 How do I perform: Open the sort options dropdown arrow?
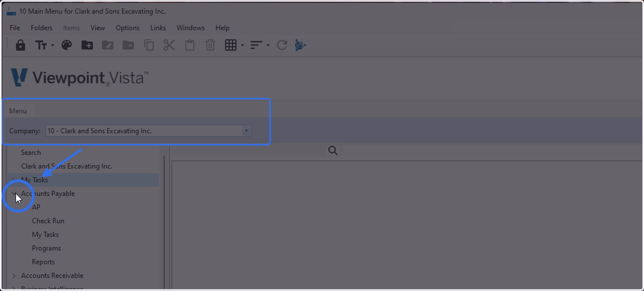tap(268, 46)
